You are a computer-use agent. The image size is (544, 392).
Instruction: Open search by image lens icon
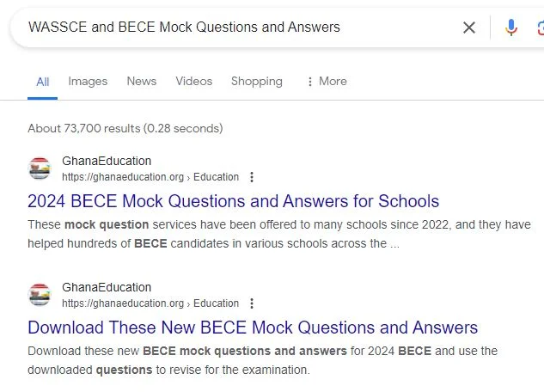pos(541,28)
